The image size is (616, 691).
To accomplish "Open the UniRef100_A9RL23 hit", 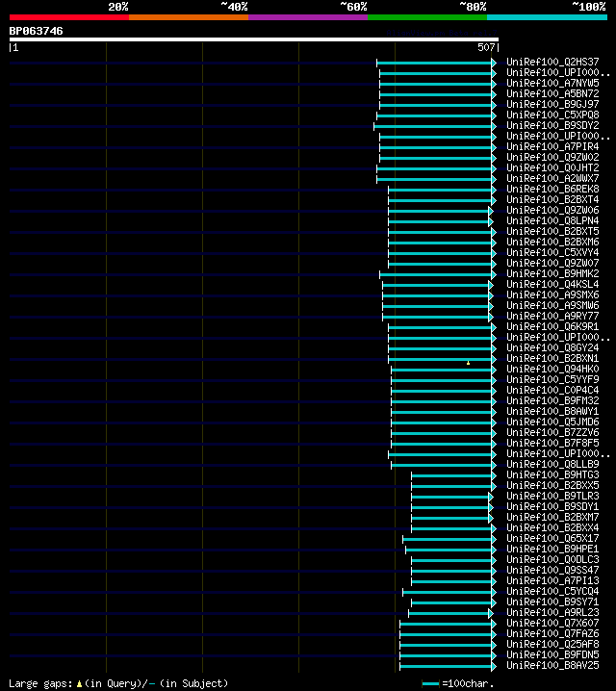I will pyautogui.click(x=552, y=612).
